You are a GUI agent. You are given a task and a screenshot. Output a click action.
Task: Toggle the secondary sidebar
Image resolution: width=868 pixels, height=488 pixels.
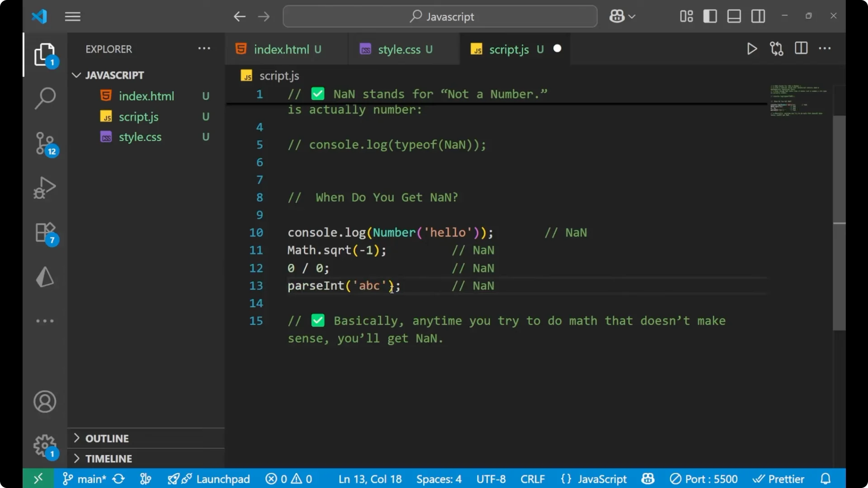[x=758, y=16]
